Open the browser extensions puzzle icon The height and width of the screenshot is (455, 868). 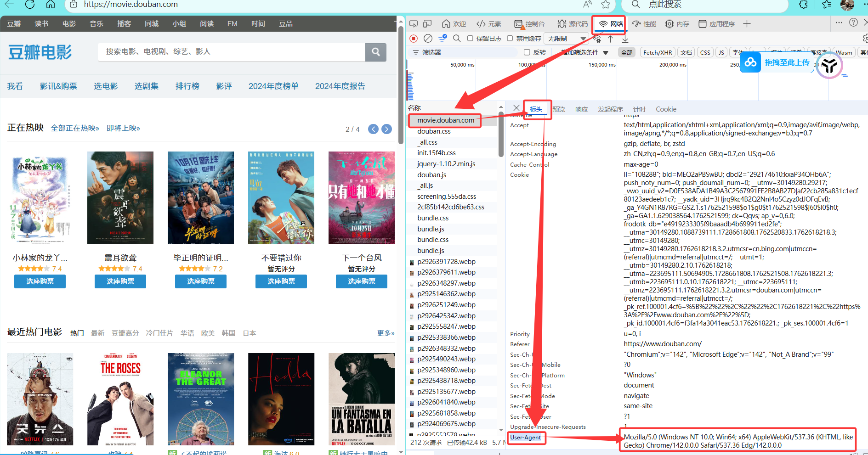tap(803, 5)
